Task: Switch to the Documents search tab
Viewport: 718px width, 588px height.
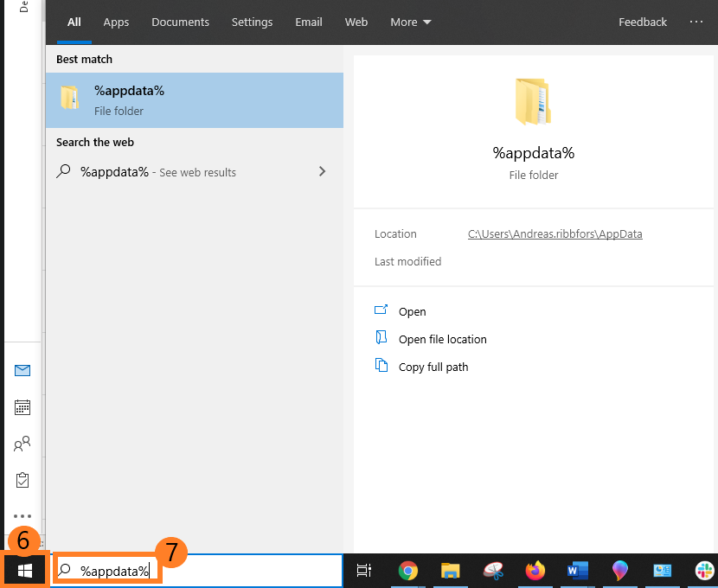Action: [181, 22]
